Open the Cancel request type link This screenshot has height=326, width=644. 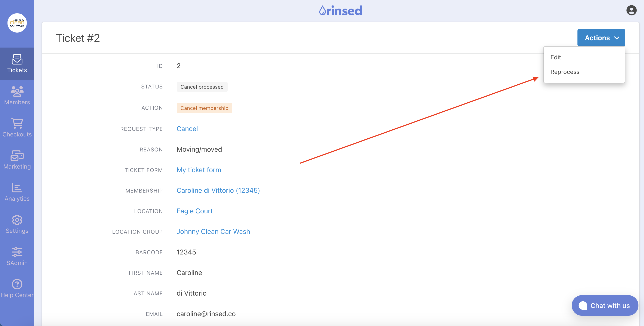coord(187,129)
